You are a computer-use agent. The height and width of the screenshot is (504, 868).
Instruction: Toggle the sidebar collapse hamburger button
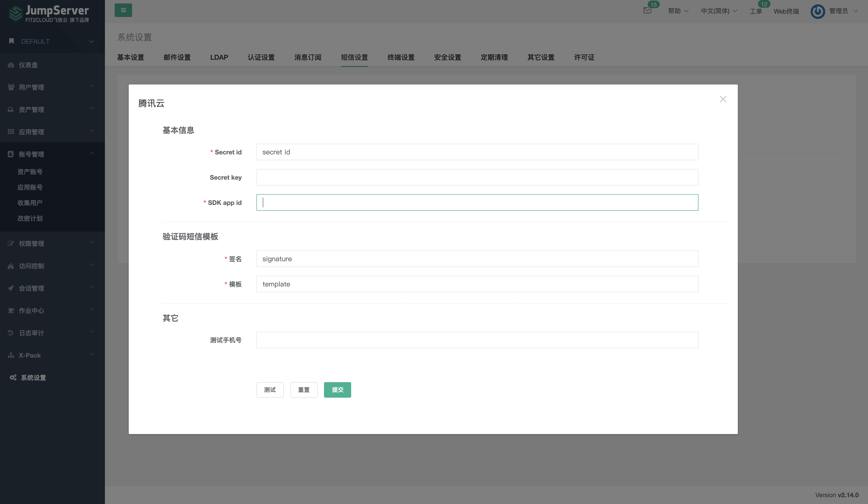pos(123,10)
